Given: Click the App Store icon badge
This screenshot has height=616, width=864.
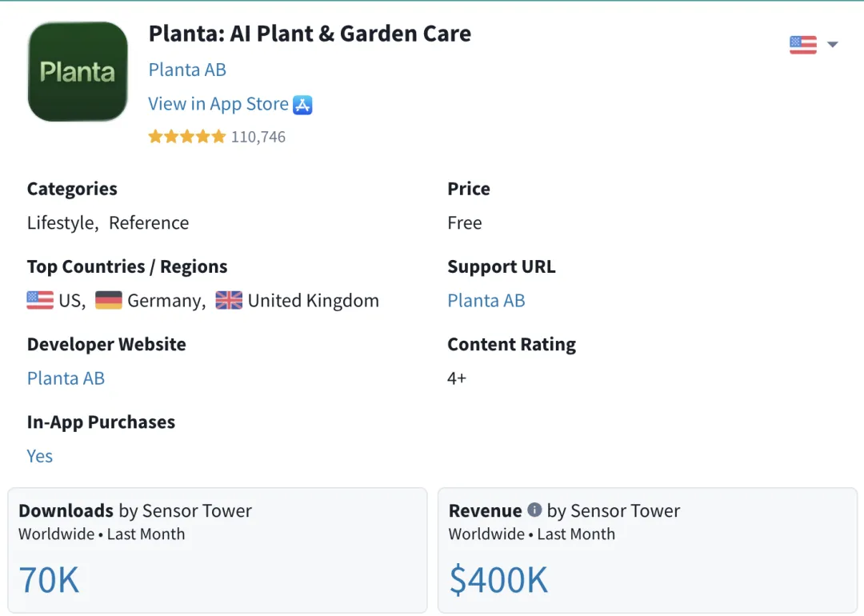Looking at the screenshot, I should coord(302,105).
